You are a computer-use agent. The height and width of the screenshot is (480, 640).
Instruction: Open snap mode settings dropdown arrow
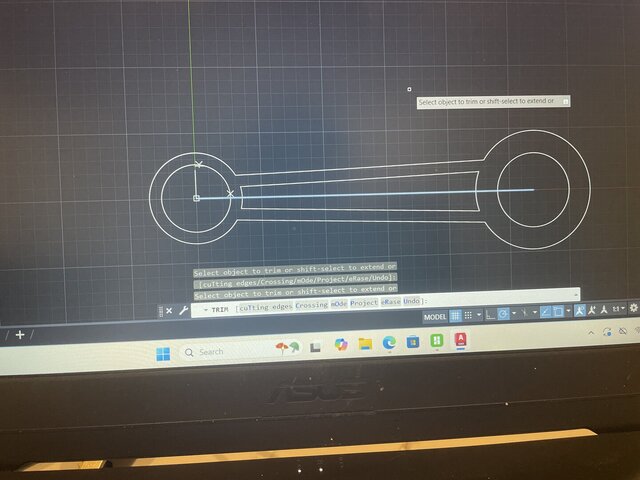point(478,315)
